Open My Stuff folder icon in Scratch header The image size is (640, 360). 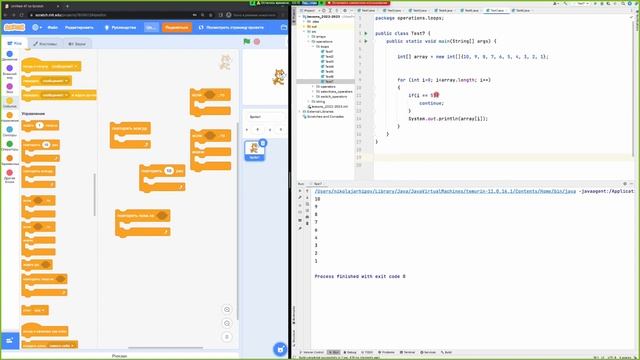pyautogui.click(x=284, y=27)
